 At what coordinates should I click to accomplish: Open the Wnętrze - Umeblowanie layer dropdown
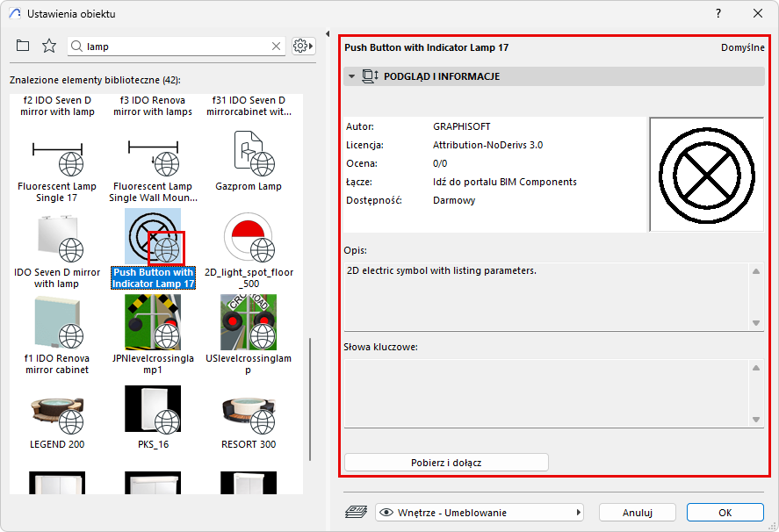point(480,512)
